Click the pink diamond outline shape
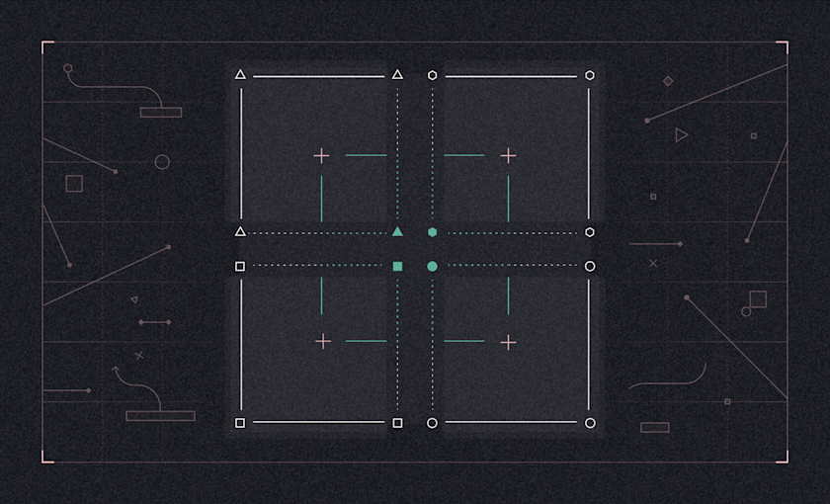Screen dimensions: 830x504 (x=668, y=81)
